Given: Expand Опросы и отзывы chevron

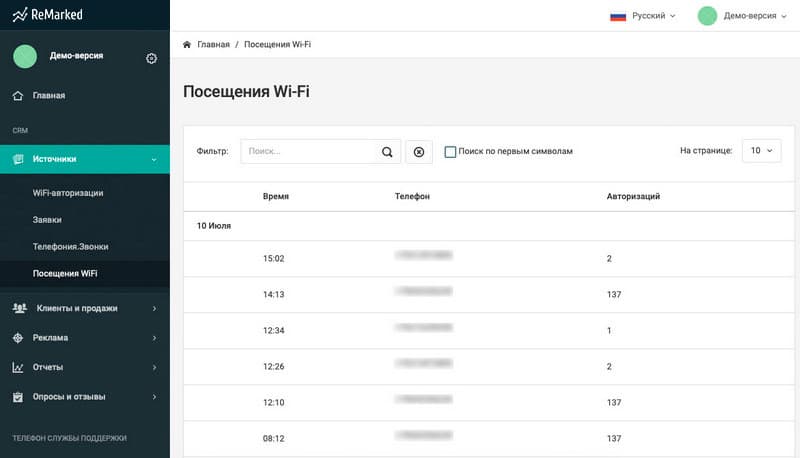Looking at the screenshot, I should pyautogui.click(x=154, y=397).
